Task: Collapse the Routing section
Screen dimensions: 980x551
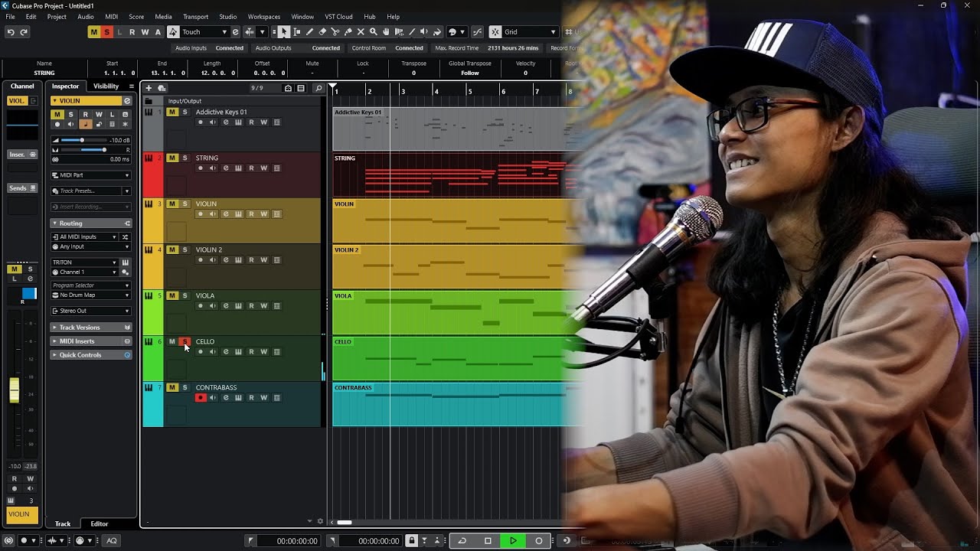Action: 91,223
